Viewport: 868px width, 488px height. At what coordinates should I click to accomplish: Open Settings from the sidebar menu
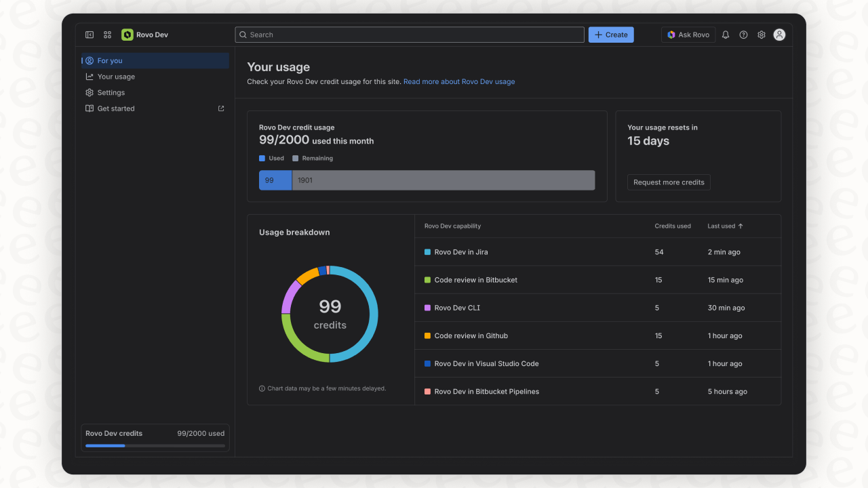111,93
